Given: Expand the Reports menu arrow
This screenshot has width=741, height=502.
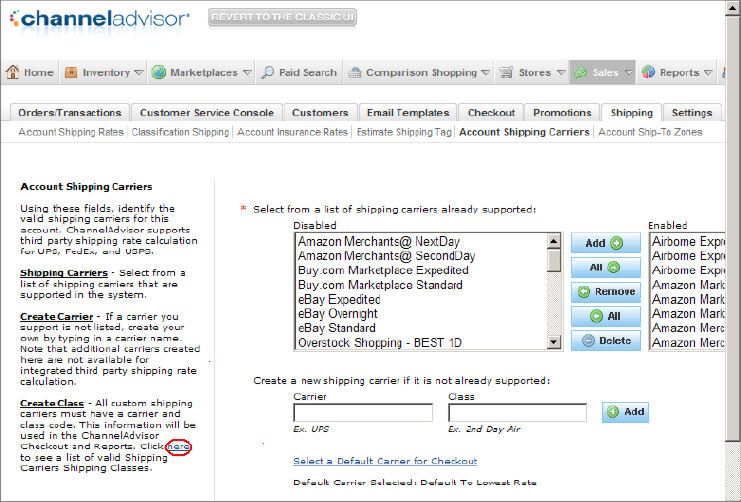Looking at the screenshot, I should 708,73.
